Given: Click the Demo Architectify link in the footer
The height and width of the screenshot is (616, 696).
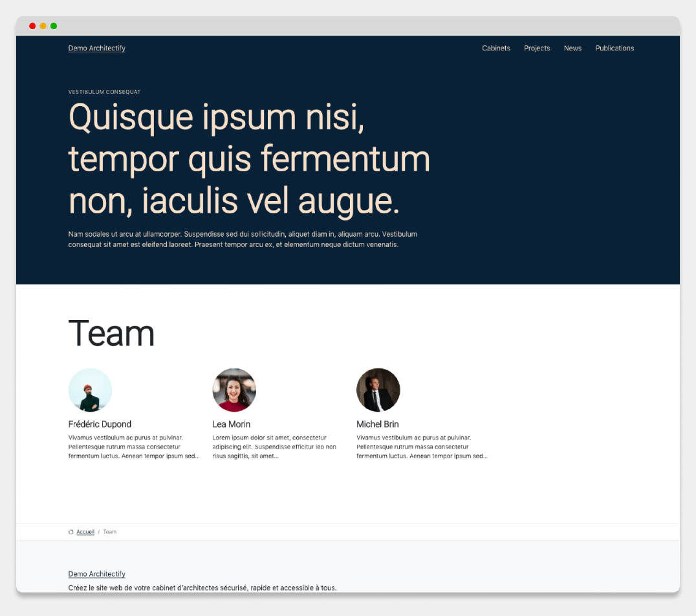Looking at the screenshot, I should (x=97, y=574).
